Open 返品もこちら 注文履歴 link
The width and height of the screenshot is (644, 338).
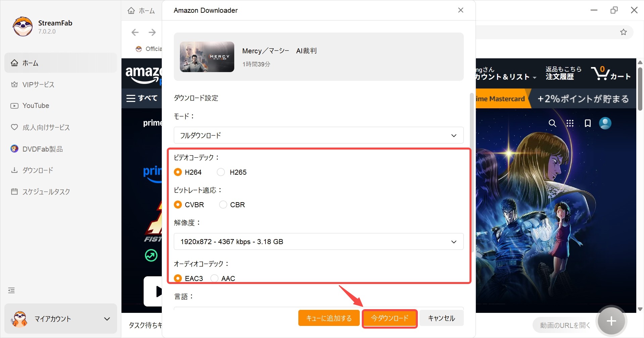pos(563,73)
